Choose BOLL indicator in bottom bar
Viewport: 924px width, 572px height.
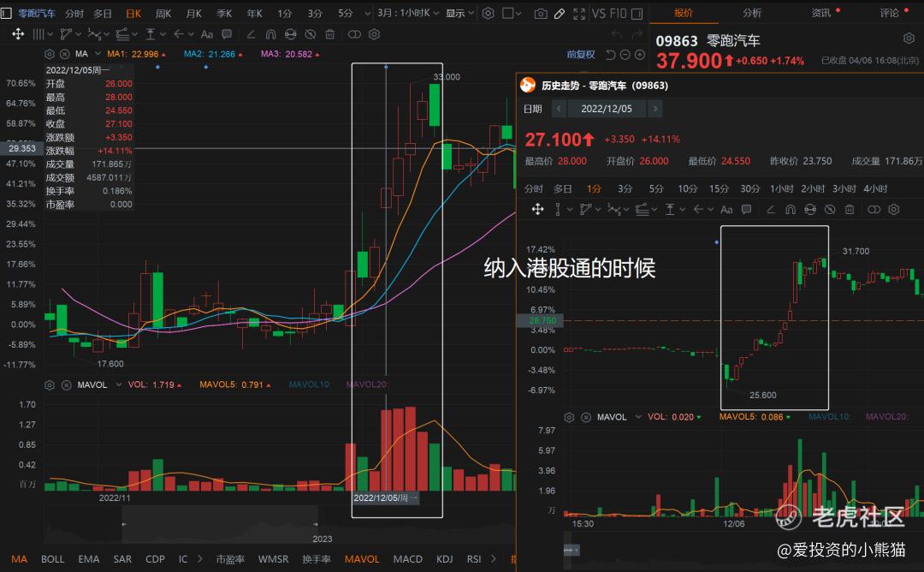click(x=52, y=559)
